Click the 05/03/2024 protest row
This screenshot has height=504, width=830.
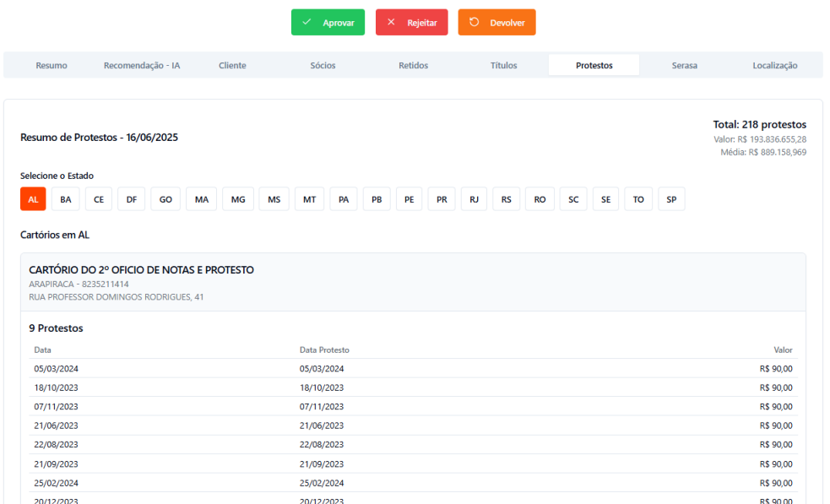pyautogui.click(x=413, y=369)
